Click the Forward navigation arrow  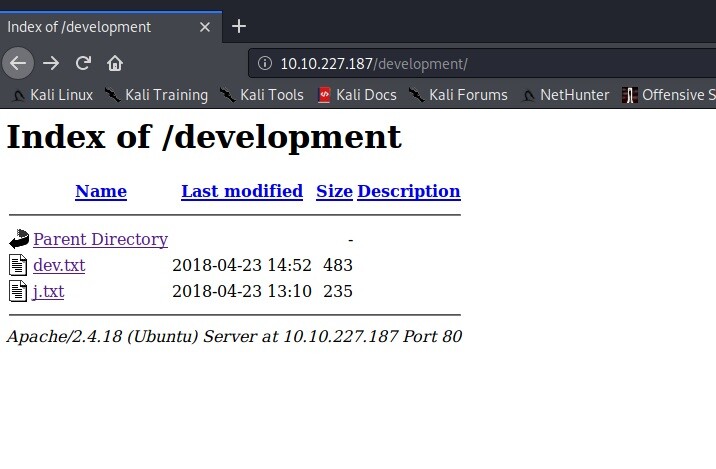[x=51, y=64]
